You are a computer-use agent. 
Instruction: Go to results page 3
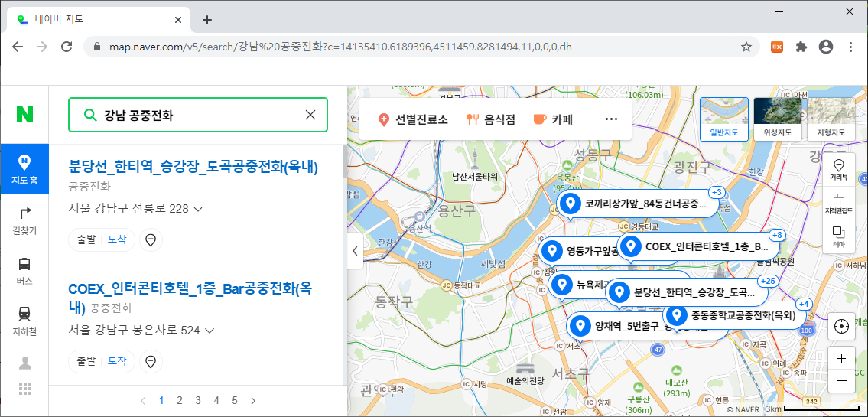tap(198, 400)
